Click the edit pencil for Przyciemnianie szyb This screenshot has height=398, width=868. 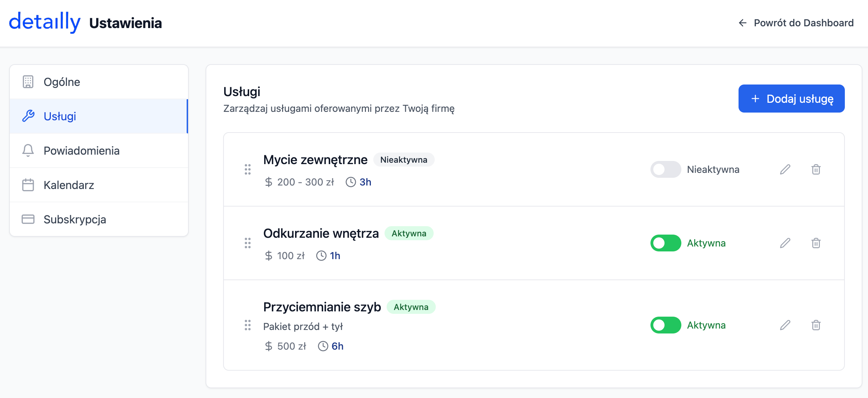[x=785, y=325]
